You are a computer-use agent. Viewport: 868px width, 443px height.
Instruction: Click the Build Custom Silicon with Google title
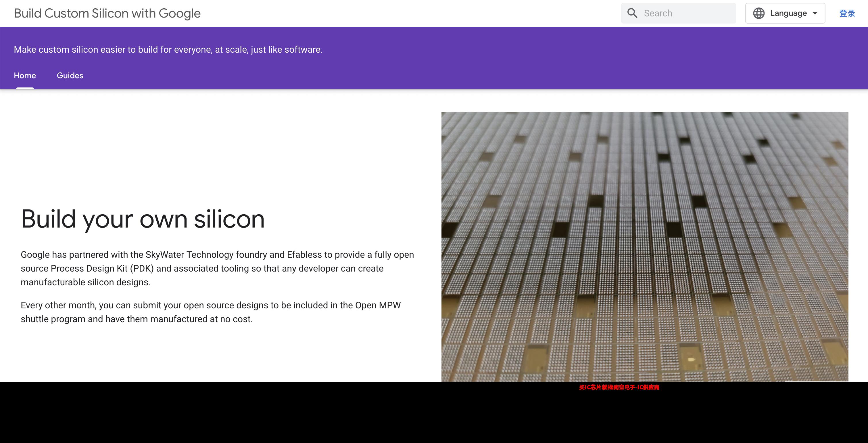click(107, 13)
